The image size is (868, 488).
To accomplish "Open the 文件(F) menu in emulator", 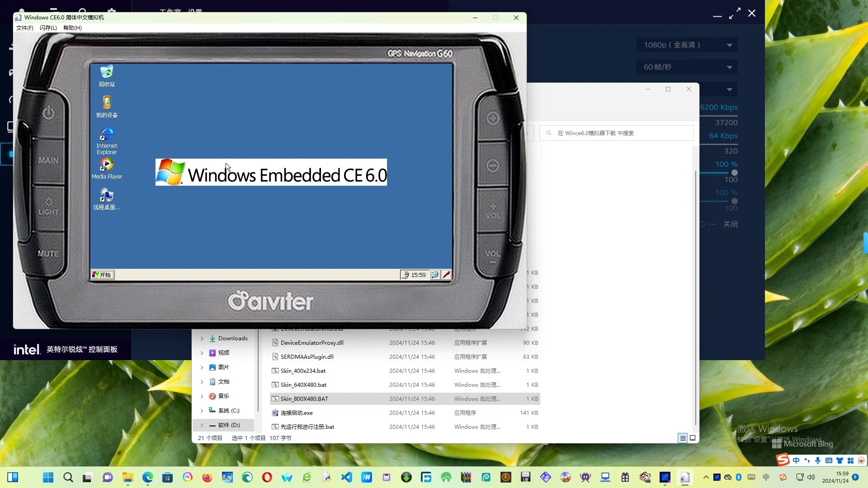I will pos(25,28).
